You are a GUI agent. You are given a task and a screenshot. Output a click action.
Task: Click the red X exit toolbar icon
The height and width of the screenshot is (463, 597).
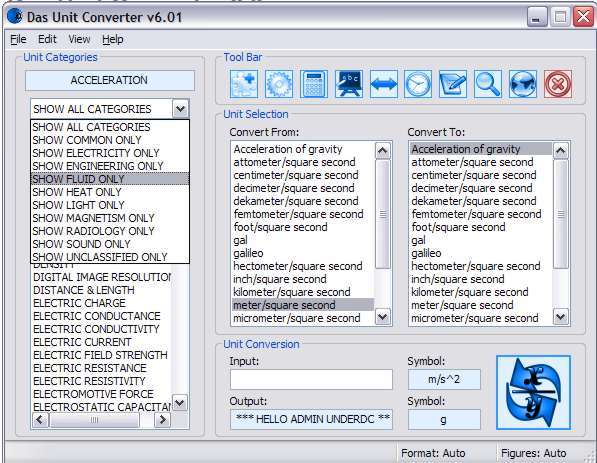point(558,84)
